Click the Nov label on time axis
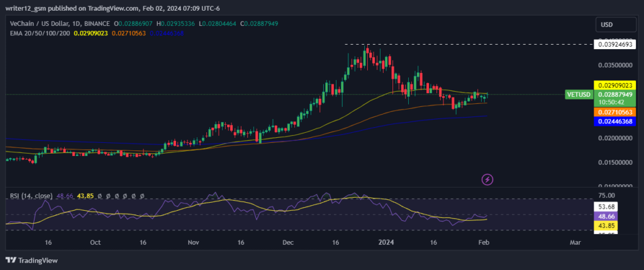This screenshot has width=644, height=270. 192,242
